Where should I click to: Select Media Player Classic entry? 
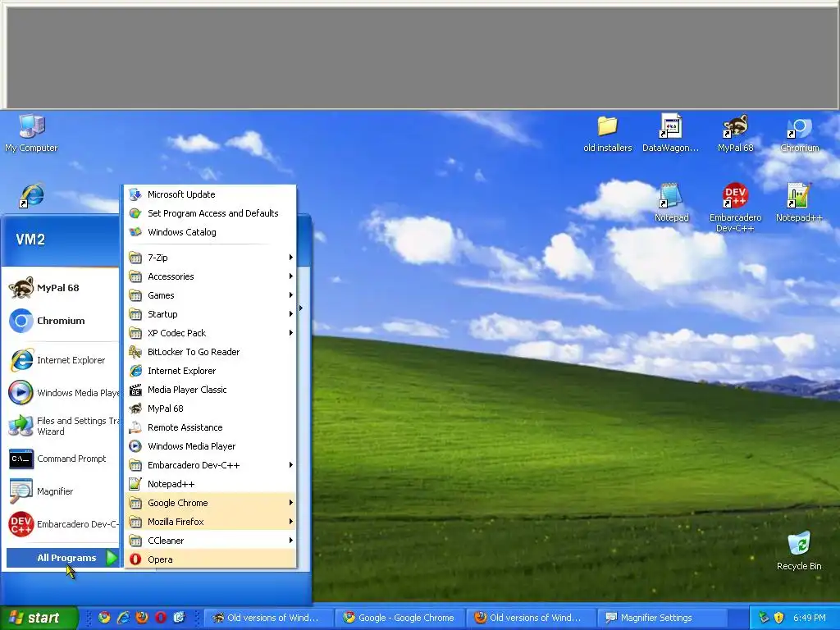click(x=211, y=390)
